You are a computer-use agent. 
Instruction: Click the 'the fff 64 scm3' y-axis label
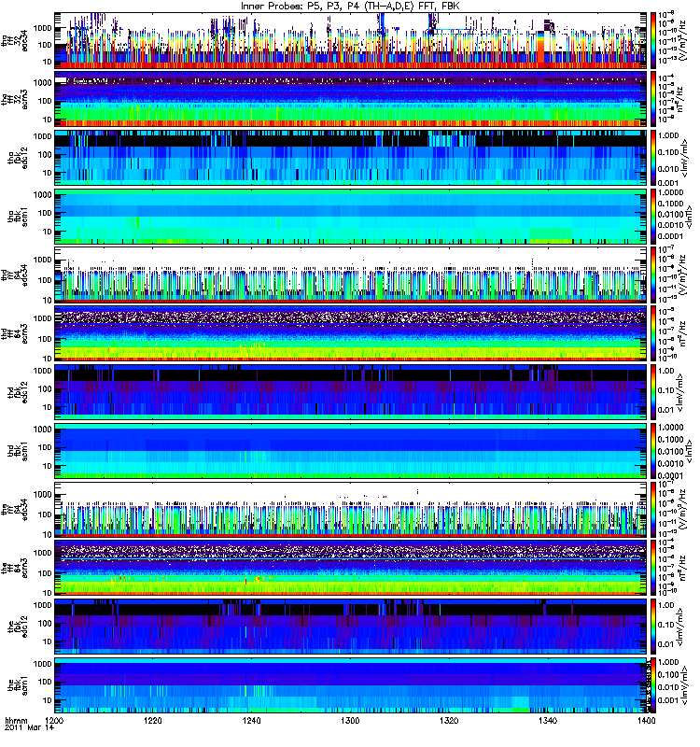[x=15, y=568]
